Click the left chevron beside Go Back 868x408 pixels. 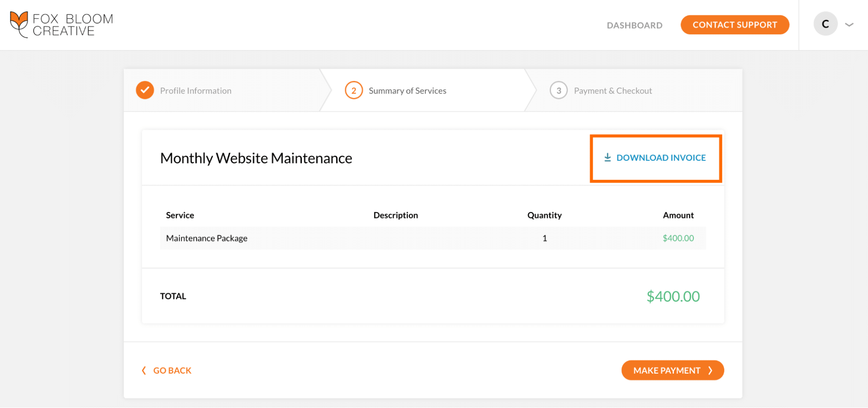pos(144,370)
